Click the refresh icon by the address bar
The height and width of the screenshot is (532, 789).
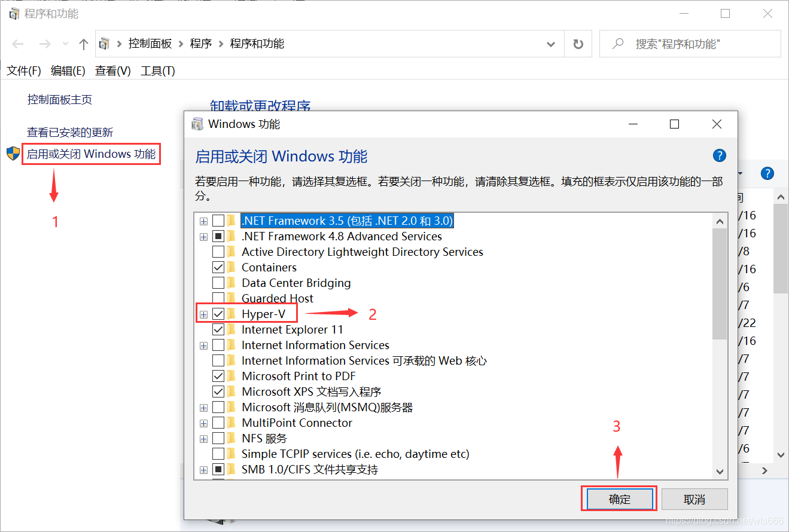point(578,44)
